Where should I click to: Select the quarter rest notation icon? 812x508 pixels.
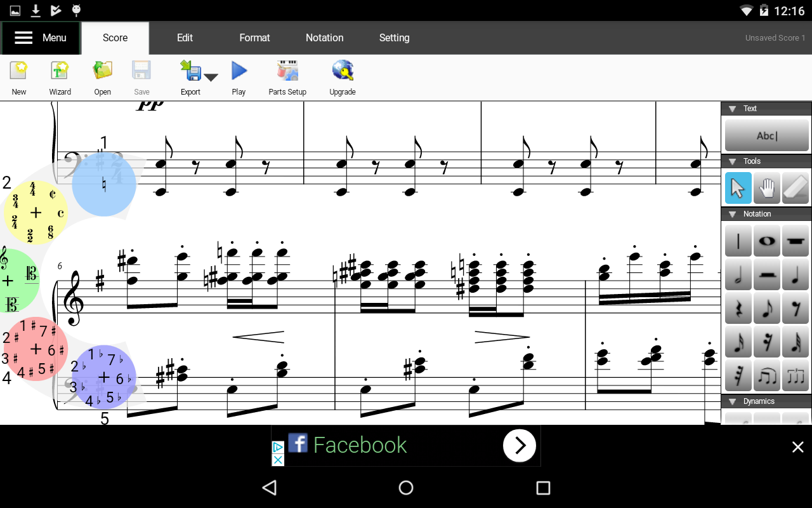(x=738, y=308)
